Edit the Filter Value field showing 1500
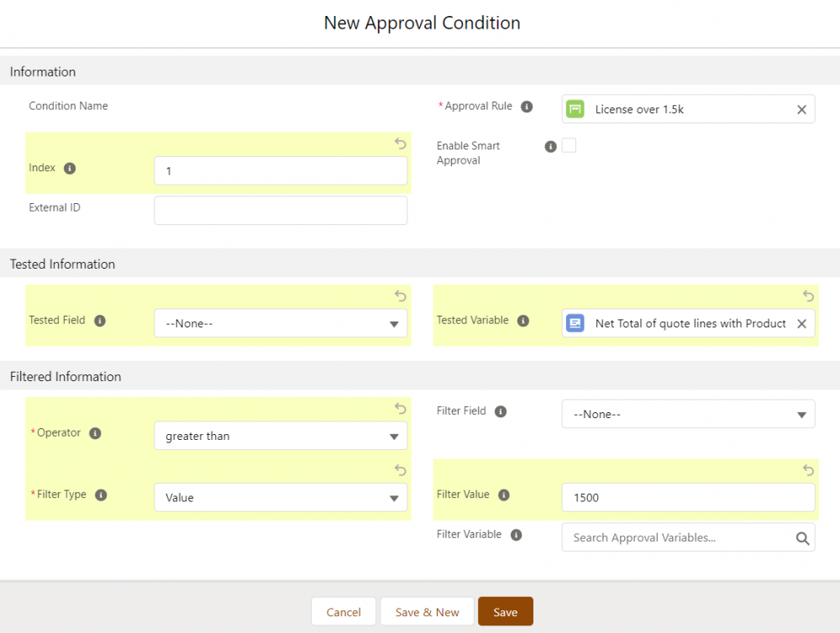Image resolution: width=840 pixels, height=633 pixels. 688,498
